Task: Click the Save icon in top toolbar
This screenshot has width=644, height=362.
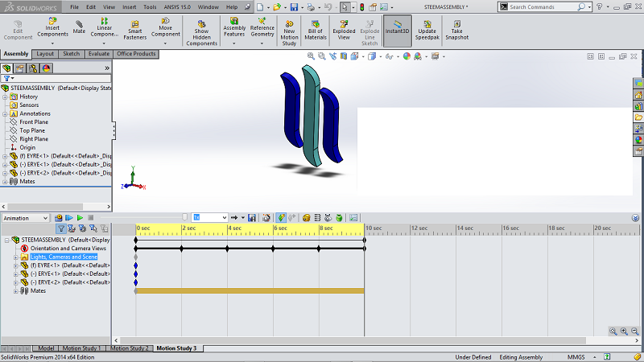Action: 294,7
